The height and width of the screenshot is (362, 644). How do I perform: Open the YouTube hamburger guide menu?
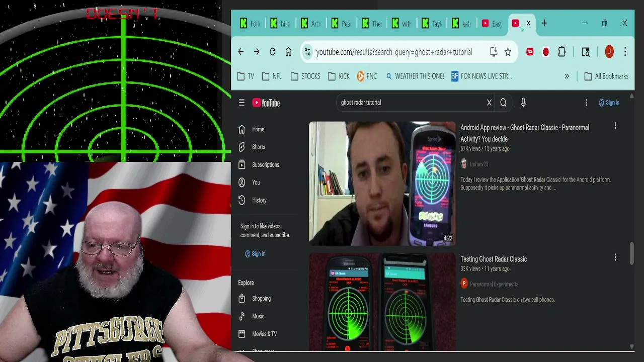pos(242,103)
